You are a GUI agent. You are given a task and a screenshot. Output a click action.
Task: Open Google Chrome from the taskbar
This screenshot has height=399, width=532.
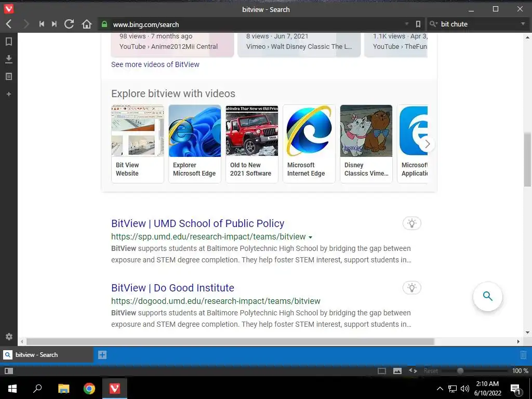(x=89, y=389)
